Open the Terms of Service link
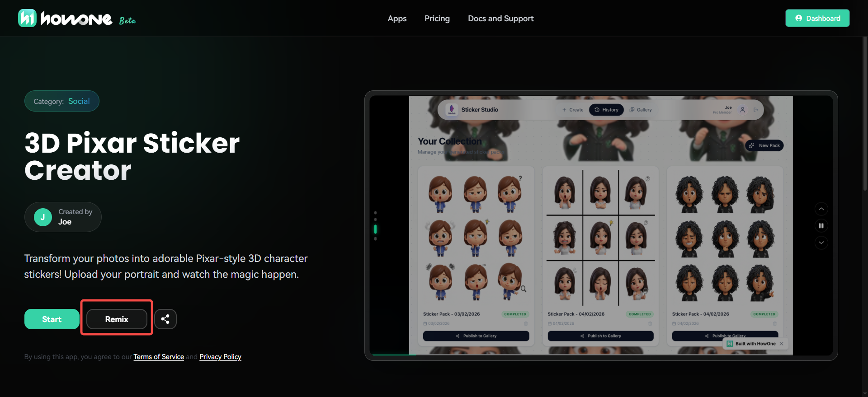The image size is (868, 397). pos(159,357)
